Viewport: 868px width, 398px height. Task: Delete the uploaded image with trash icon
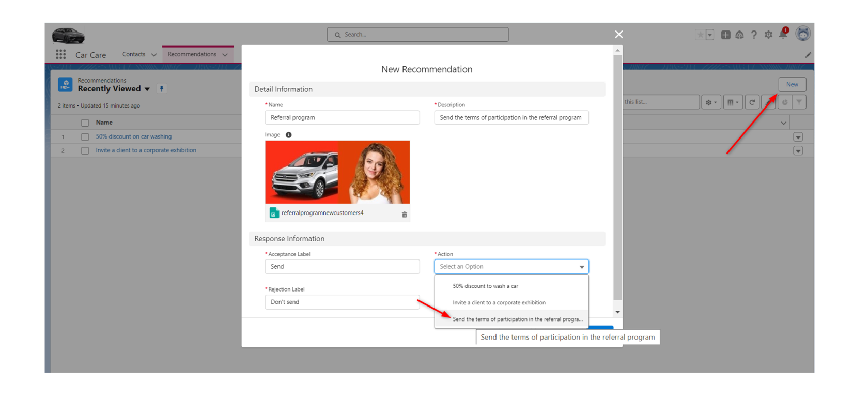(x=405, y=215)
